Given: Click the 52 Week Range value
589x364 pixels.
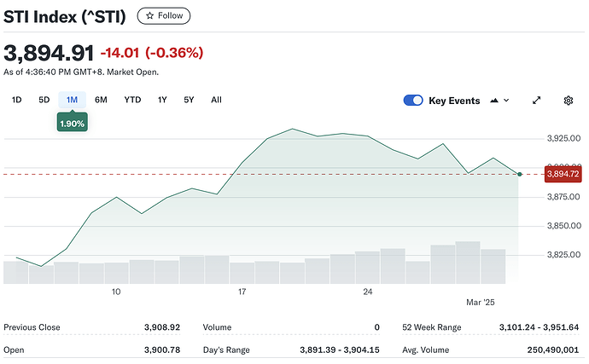Looking at the screenshot, I should [x=539, y=327].
